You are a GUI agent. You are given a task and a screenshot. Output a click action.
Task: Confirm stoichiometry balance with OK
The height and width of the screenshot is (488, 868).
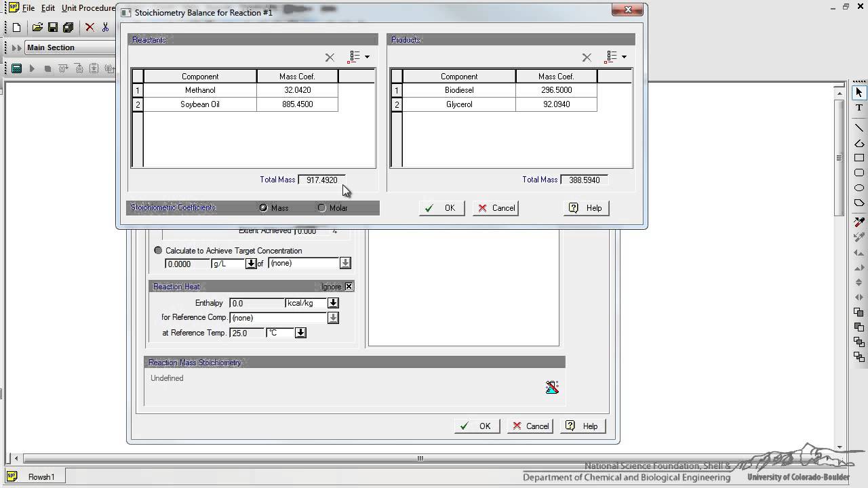click(x=441, y=208)
